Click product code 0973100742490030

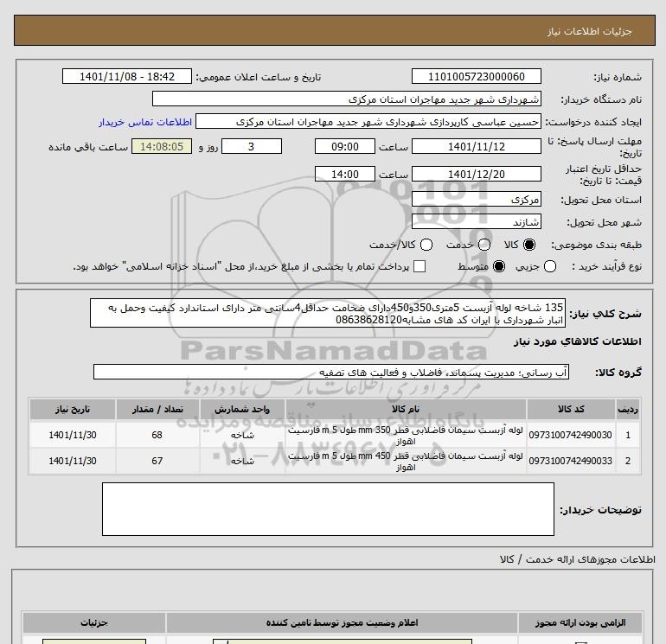click(571, 435)
